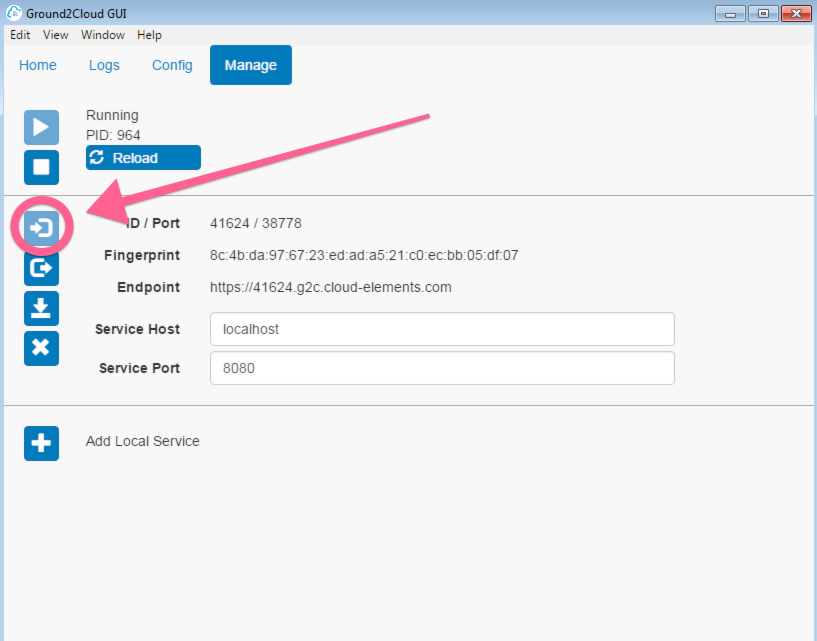Click the endpoint URL text

tap(330, 287)
